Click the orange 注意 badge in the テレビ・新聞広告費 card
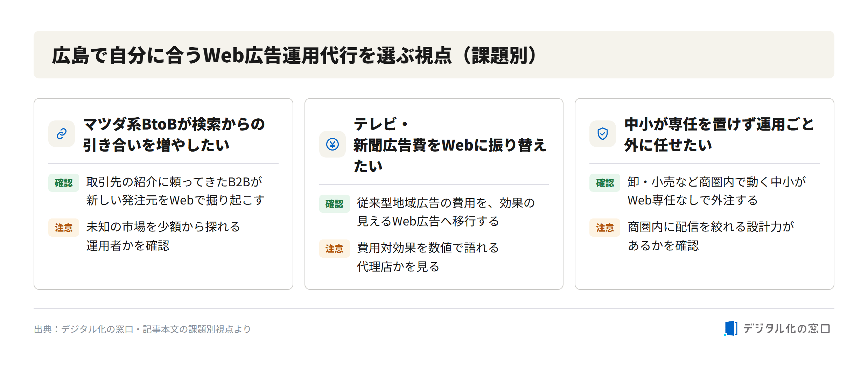The height and width of the screenshot is (369, 868). pos(334,249)
